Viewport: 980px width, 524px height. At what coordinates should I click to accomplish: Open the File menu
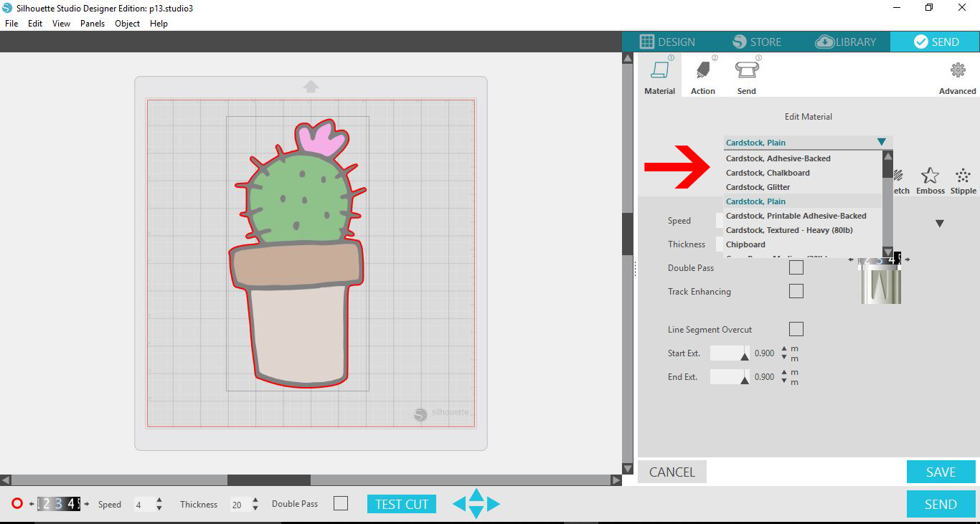coord(11,24)
